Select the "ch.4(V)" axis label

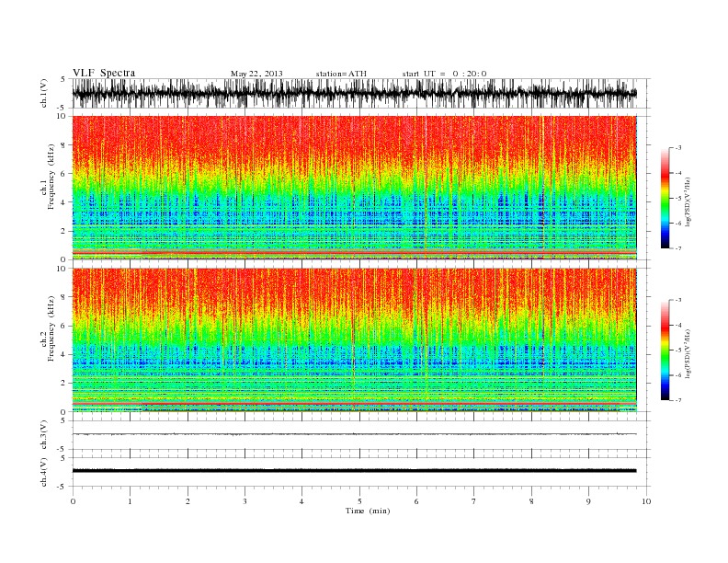coord(44,472)
